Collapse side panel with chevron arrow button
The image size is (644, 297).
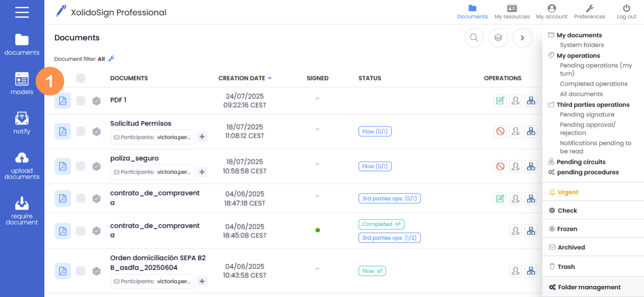523,38
